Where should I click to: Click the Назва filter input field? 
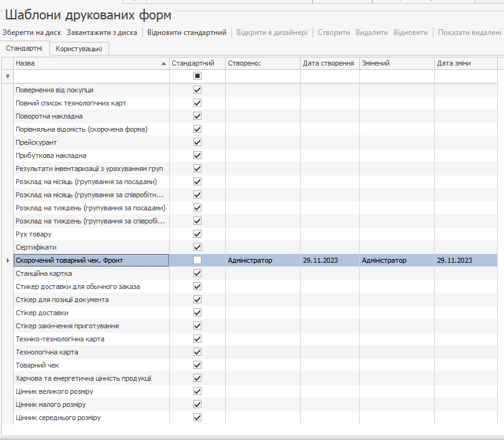pyautogui.click(x=91, y=76)
